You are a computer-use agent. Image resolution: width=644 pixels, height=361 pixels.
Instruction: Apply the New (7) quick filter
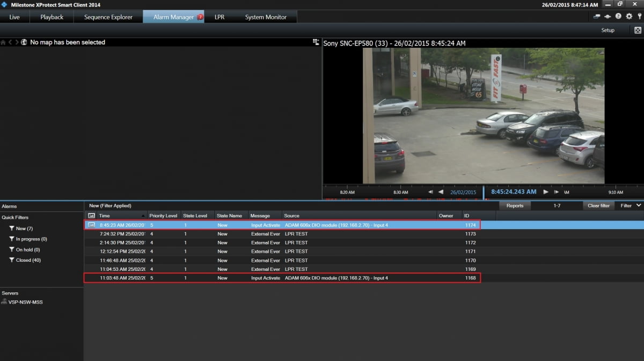click(24, 229)
